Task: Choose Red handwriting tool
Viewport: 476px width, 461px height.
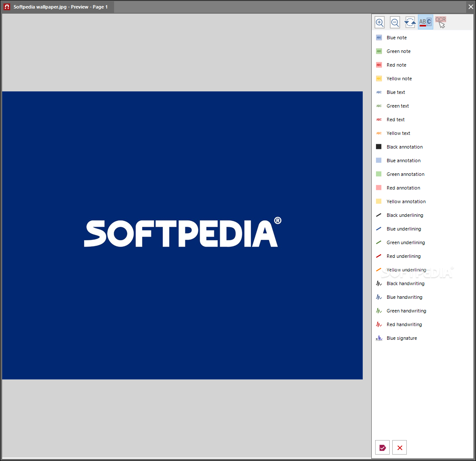Action: 399,324
